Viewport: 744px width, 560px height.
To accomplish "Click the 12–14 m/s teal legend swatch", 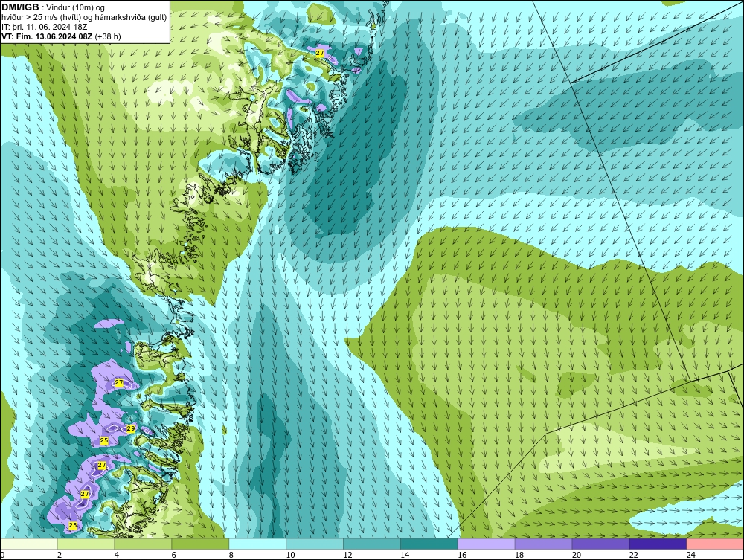I will click(372, 544).
